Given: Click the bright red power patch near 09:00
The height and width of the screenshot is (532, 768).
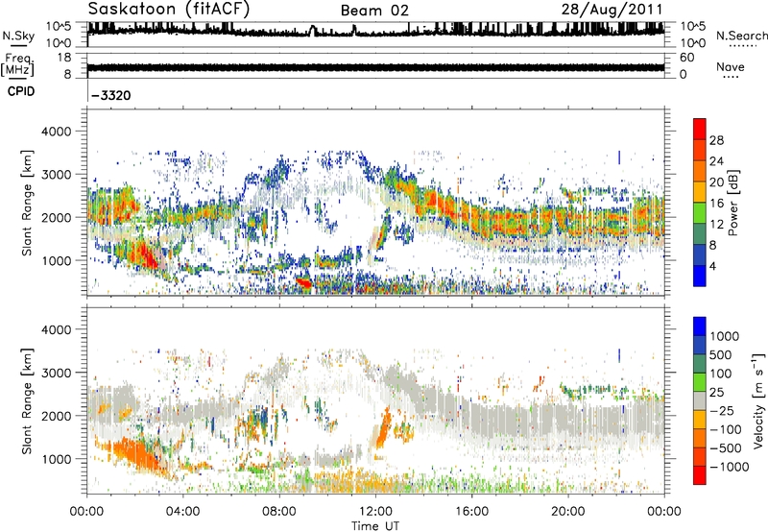Looking at the screenshot, I should click(303, 282).
